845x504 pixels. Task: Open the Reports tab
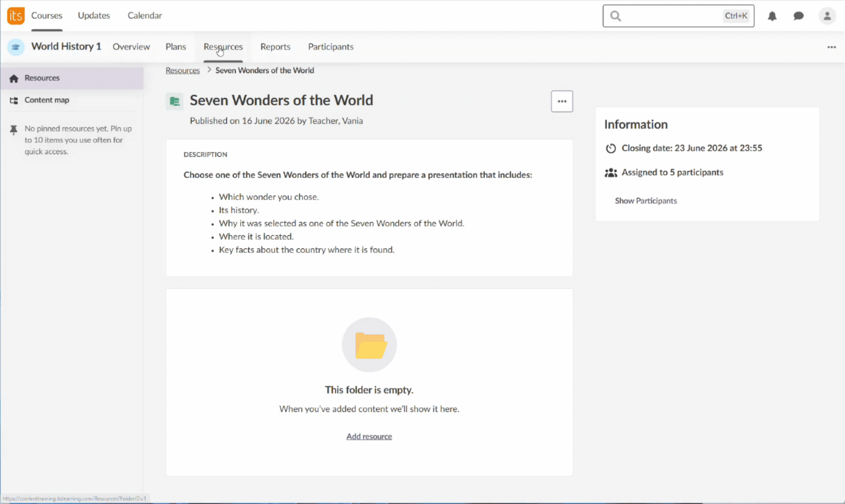(275, 47)
